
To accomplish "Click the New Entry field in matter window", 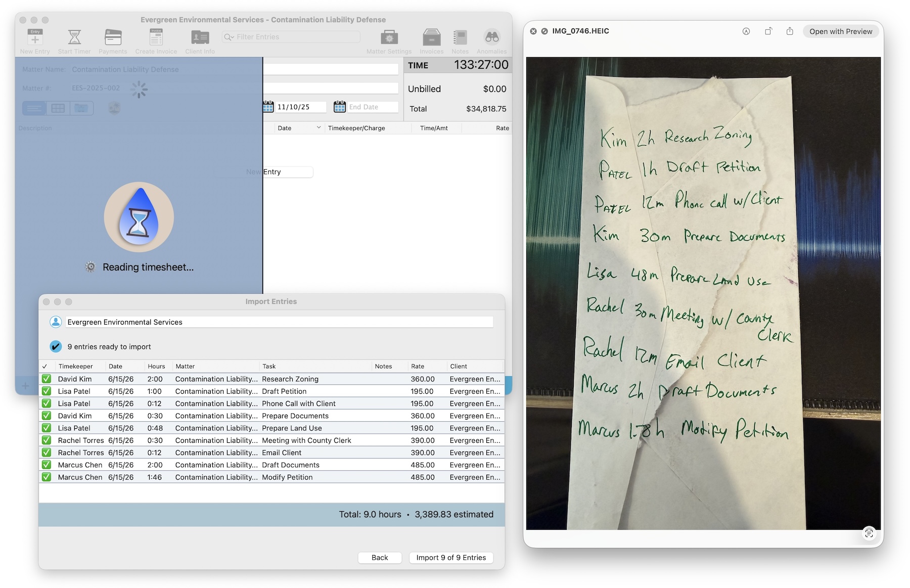I will (263, 172).
